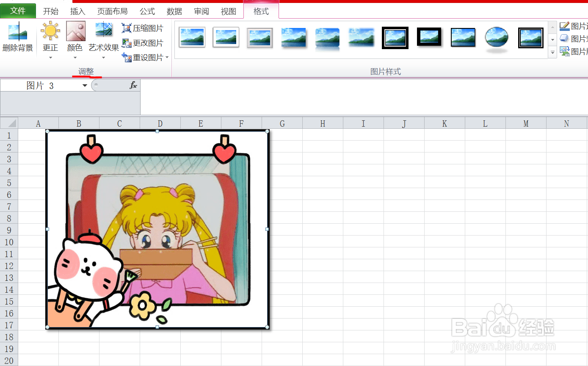Apply the sixth soft edge picture style

361,37
